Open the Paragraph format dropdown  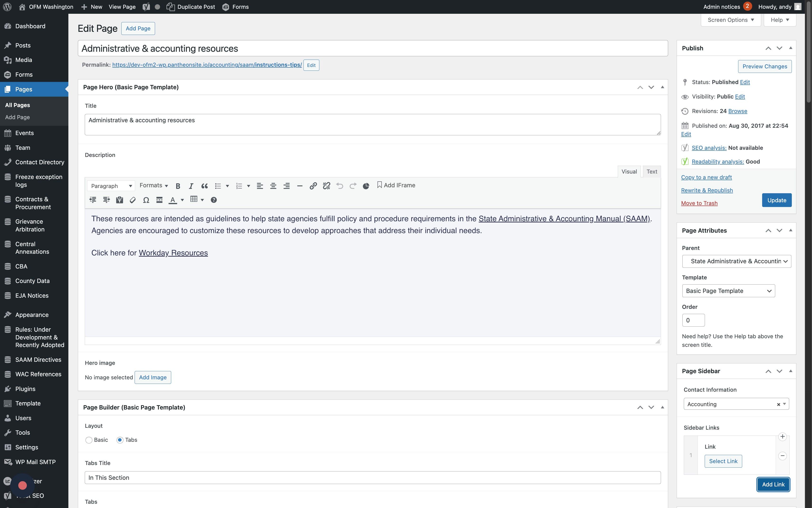(111, 186)
